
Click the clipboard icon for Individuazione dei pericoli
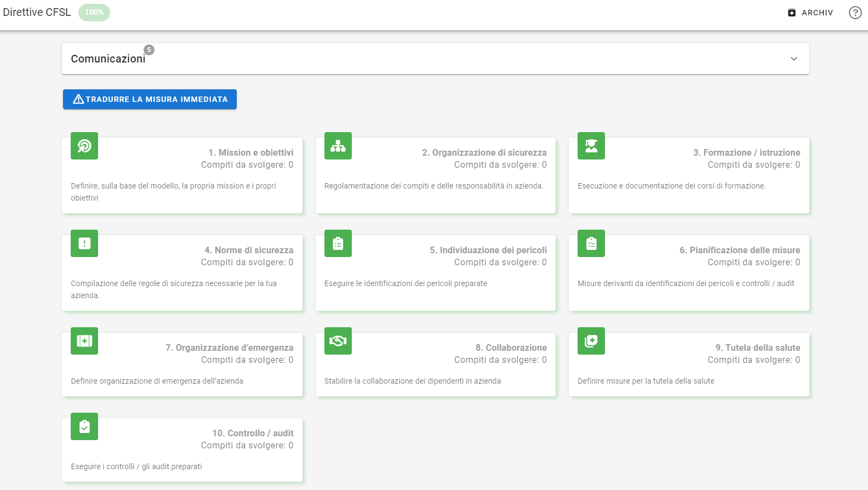338,243
